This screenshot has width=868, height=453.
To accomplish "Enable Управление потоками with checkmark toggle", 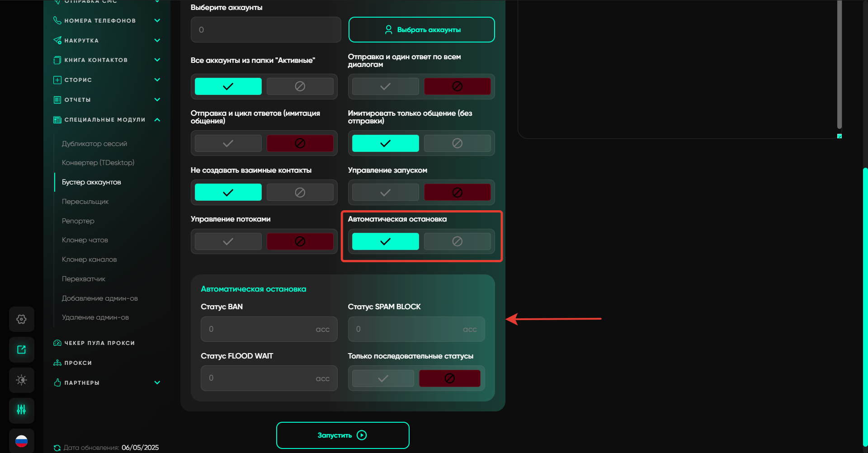I will pos(228,241).
